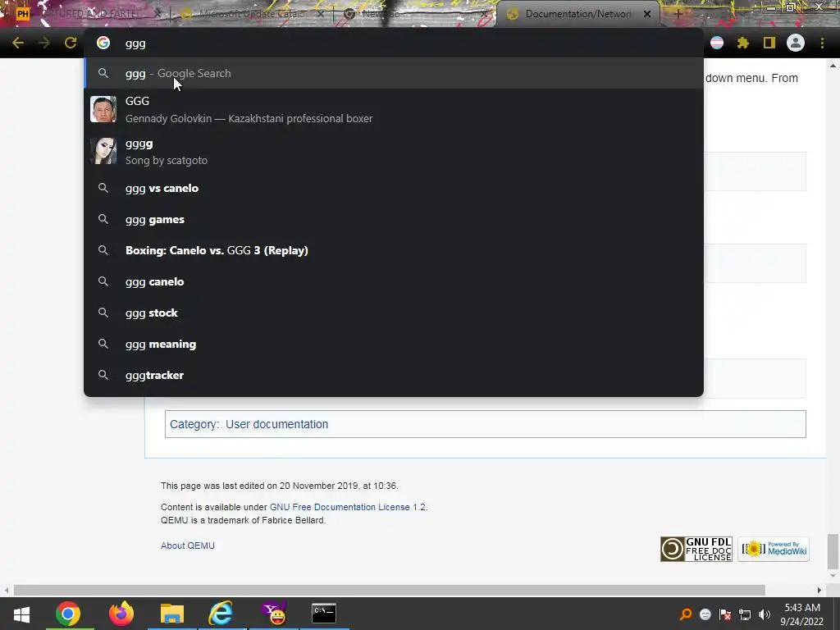Select the 'ggg meaning' suggestion
Viewport: 840px width, 630px height.
394,344
